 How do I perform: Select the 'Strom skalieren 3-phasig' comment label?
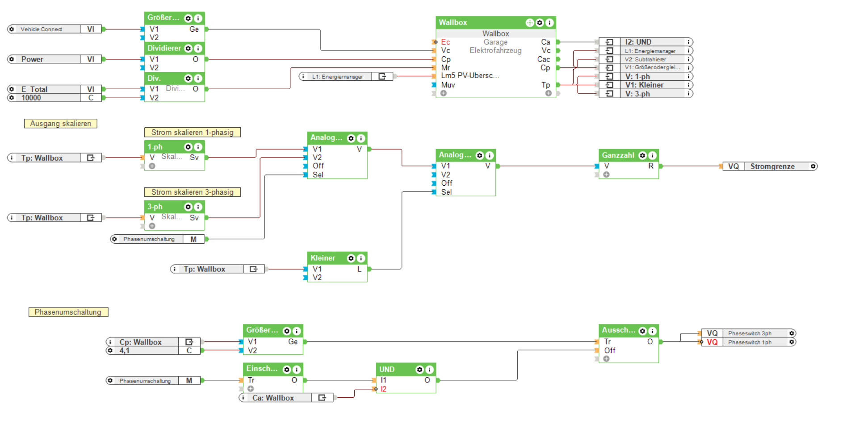pos(193,192)
